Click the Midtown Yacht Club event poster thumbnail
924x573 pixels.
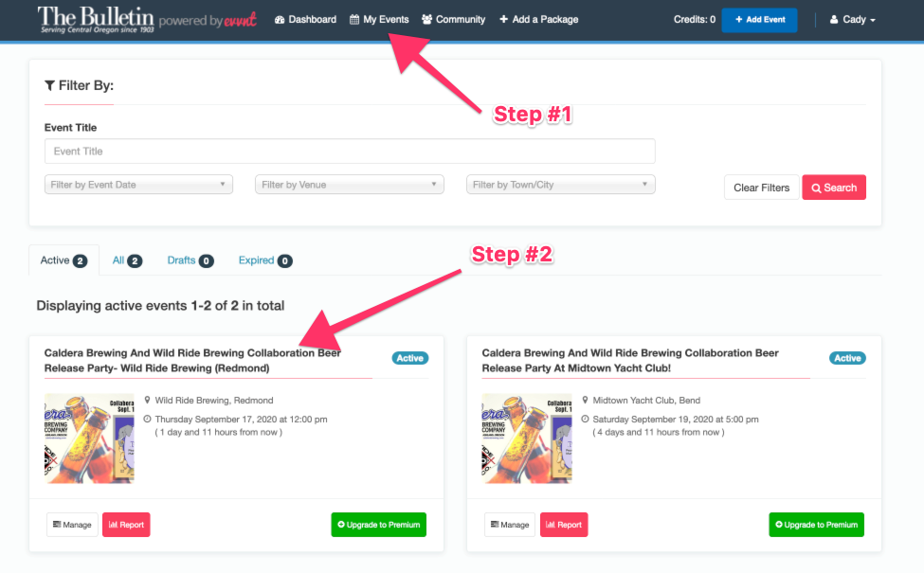click(x=527, y=439)
